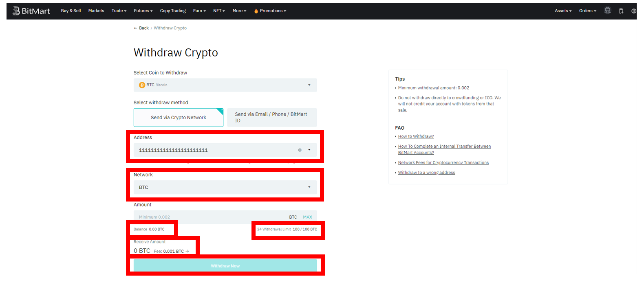644x287 pixels.
Task: Click the orange Bitcoin coin icon
Action: (x=142, y=85)
